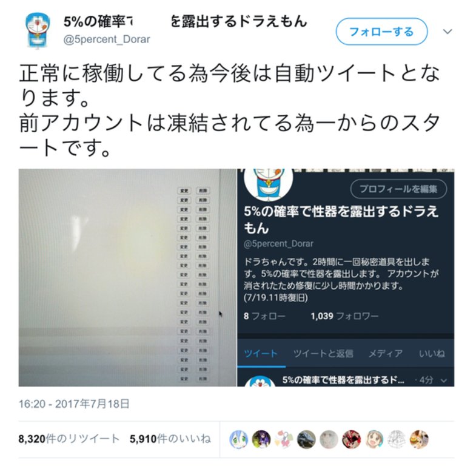Viewport: 476px width, 466px height.
Task: Open the tweet options chevron menu
Action: point(448,32)
